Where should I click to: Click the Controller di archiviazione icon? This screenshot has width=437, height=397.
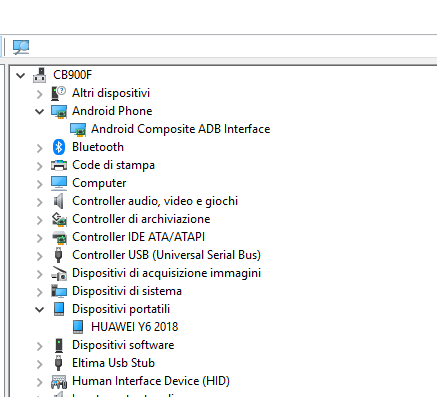pyautogui.click(x=59, y=219)
